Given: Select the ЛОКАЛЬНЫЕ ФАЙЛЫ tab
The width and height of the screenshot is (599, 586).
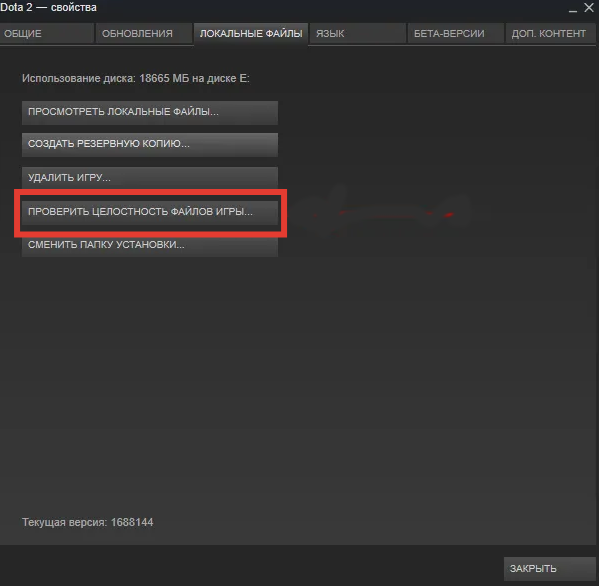Looking at the screenshot, I should coord(251,34).
